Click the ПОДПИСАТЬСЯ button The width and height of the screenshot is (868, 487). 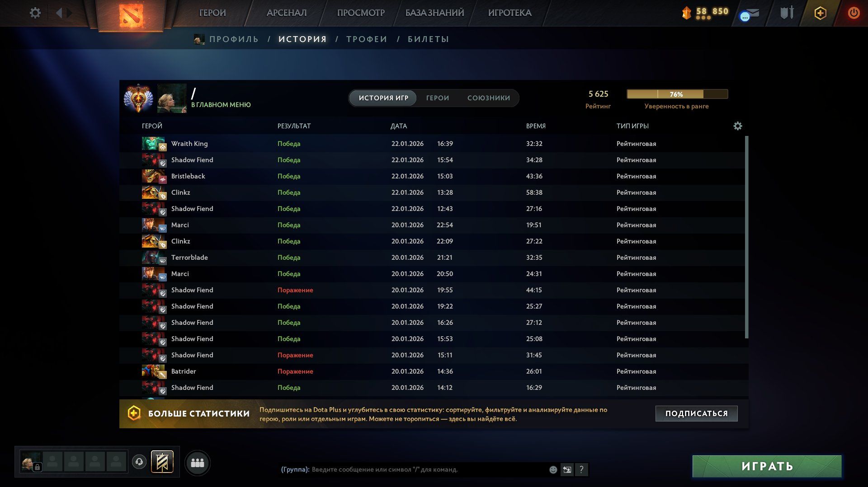tap(697, 413)
